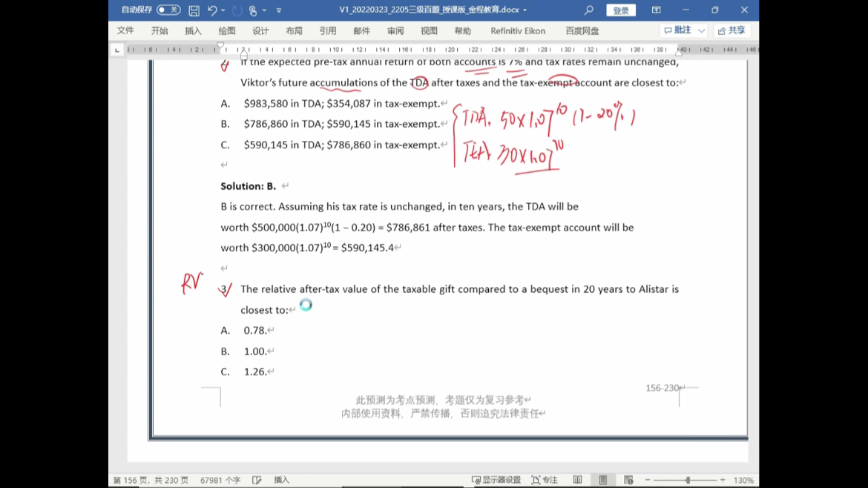Click the 共享 share button
The image size is (868, 488).
pyautogui.click(x=731, y=30)
